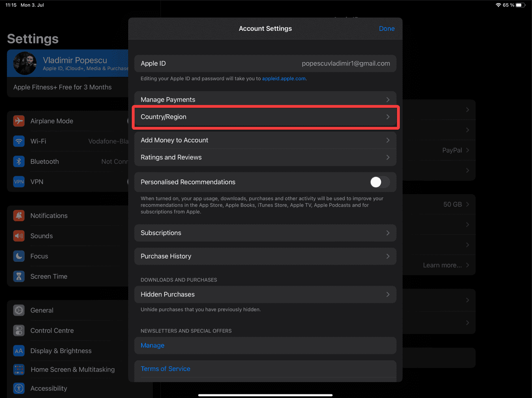Click the Accessibility icon

tap(19, 388)
